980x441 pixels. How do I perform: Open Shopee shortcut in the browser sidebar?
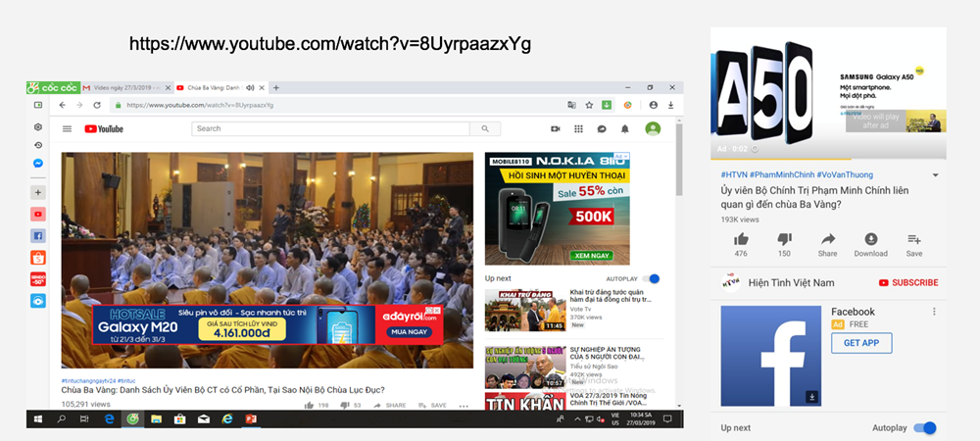point(38,258)
